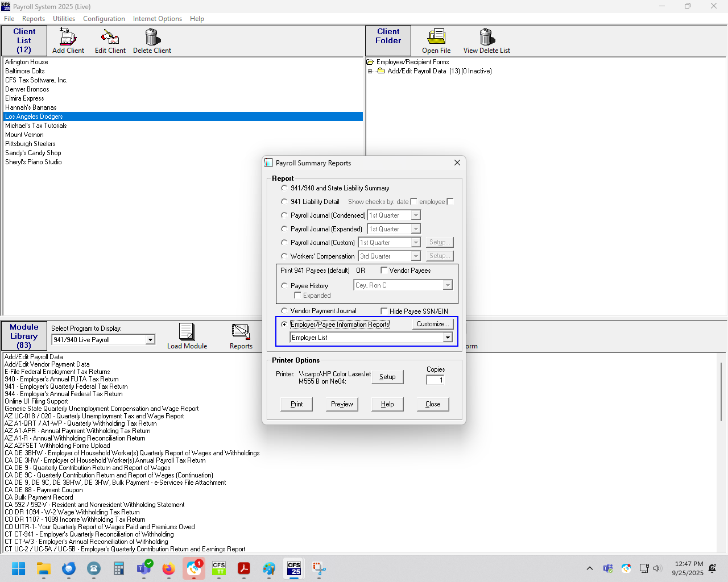The width and height of the screenshot is (728, 582).
Task: Click the Teams icon in the system tray
Action: (x=608, y=568)
